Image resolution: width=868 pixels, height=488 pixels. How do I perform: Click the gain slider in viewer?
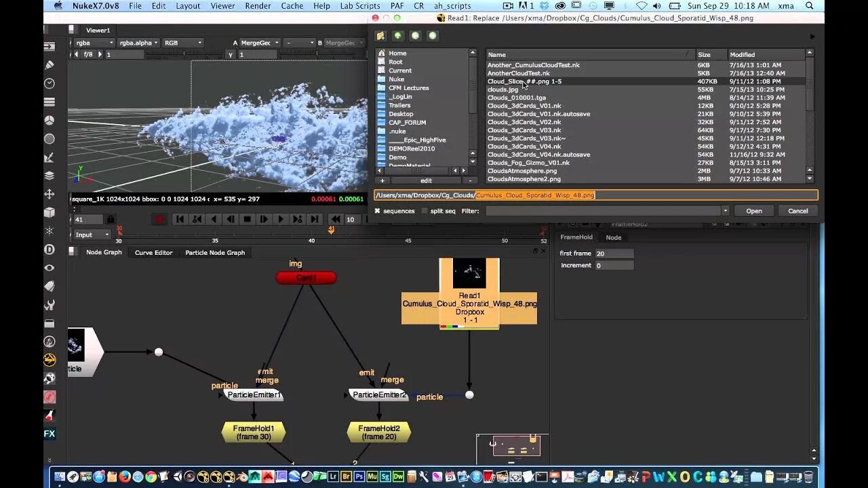tap(183, 54)
